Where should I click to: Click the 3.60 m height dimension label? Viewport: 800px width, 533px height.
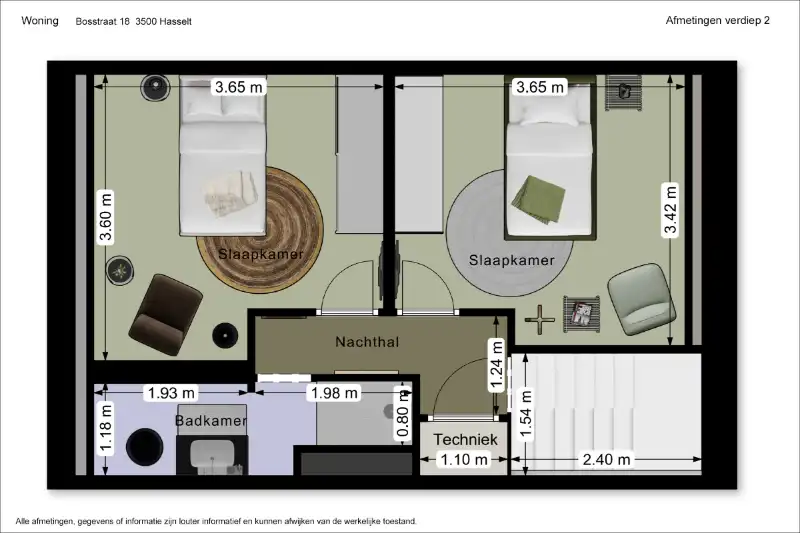tap(106, 217)
